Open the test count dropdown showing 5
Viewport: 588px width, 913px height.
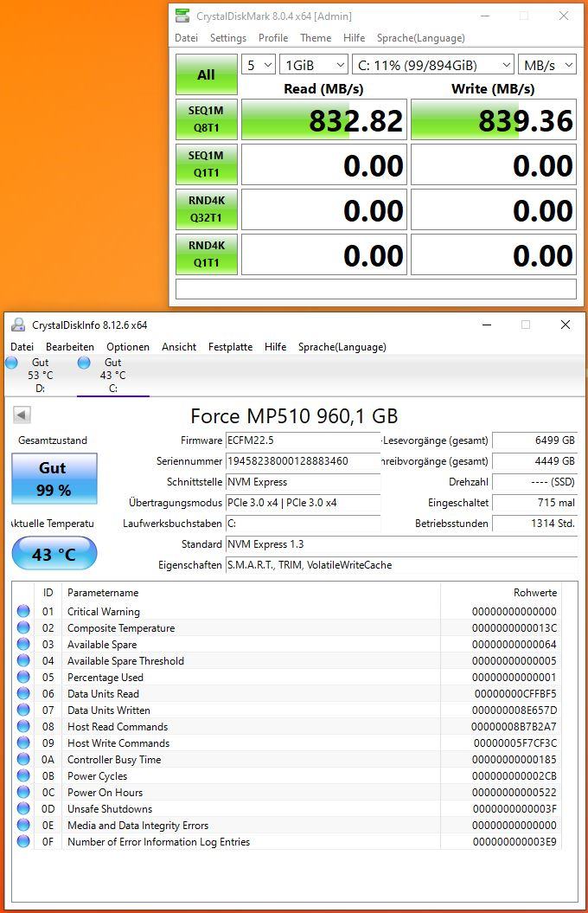pos(259,65)
